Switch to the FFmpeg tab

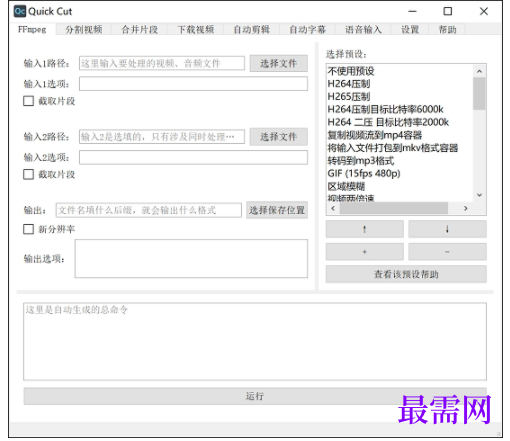(x=32, y=29)
